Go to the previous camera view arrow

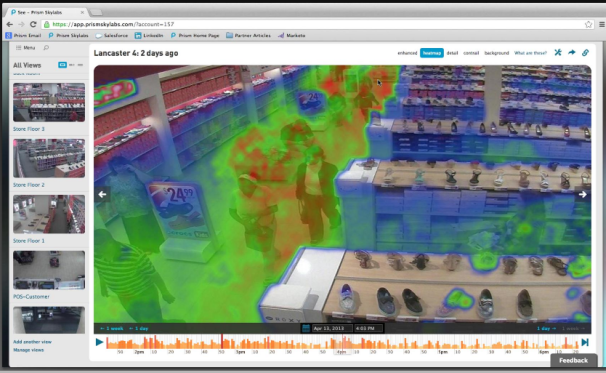tap(102, 194)
